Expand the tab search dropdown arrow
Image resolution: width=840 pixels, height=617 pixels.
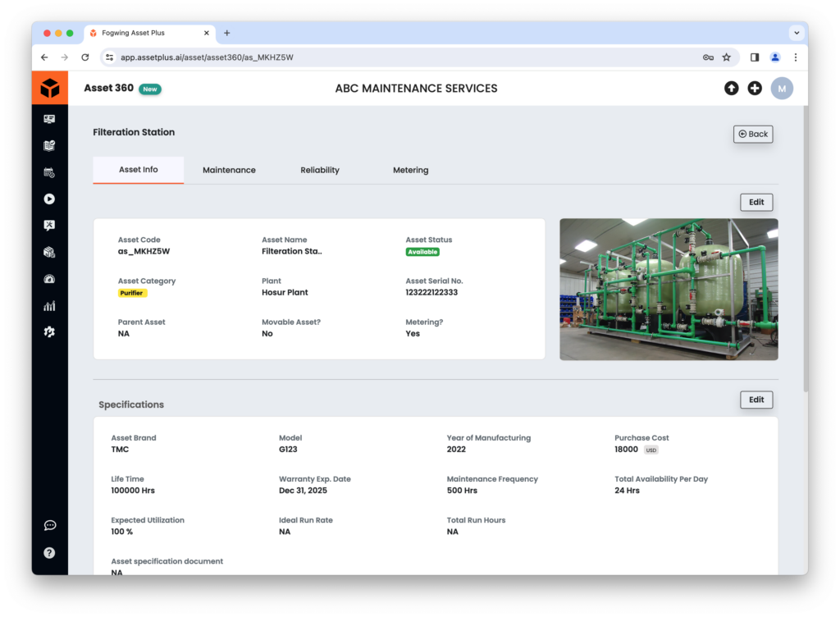[x=797, y=33]
